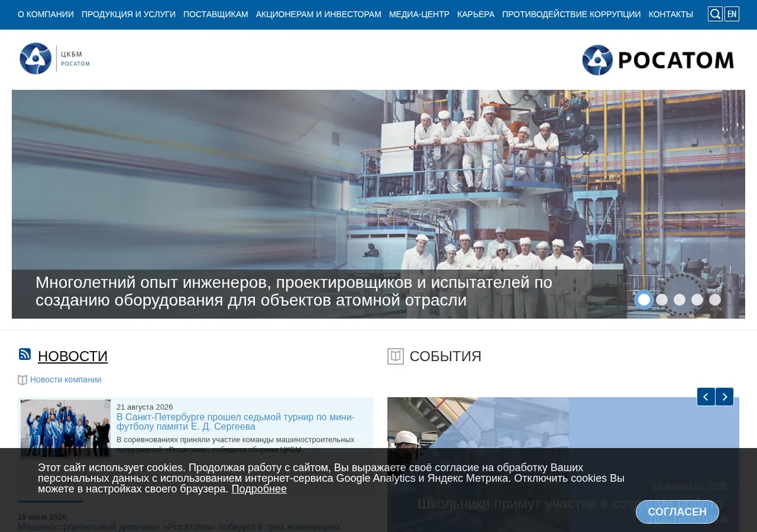The width and height of the screenshot is (757, 532).
Task: Open the О компании menu
Action: coord(45,14)
